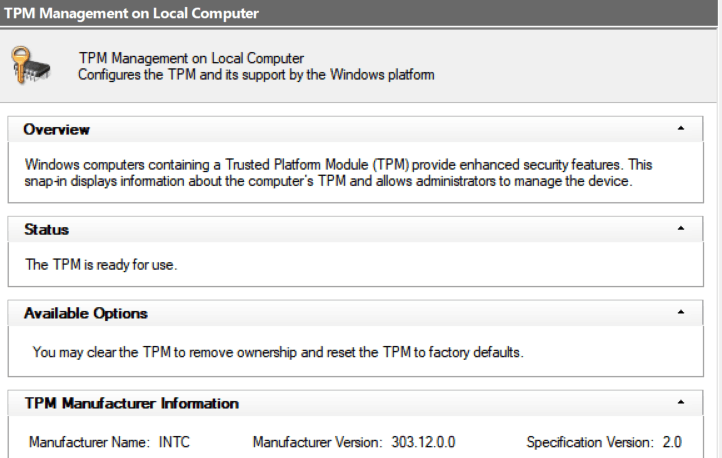Click the Manufacturer Version label
This screenshot has width=722, height=458.
point(318,442)
